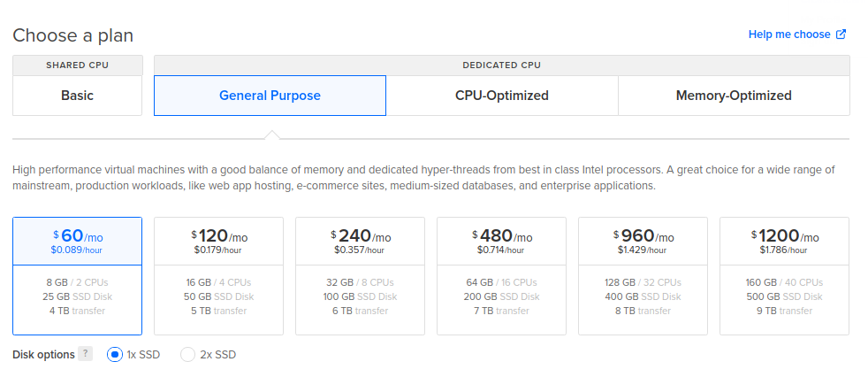This screenshot has width=868, height=377.
Task: Switch to the Memory-Optimized tab
Action: 733,96
